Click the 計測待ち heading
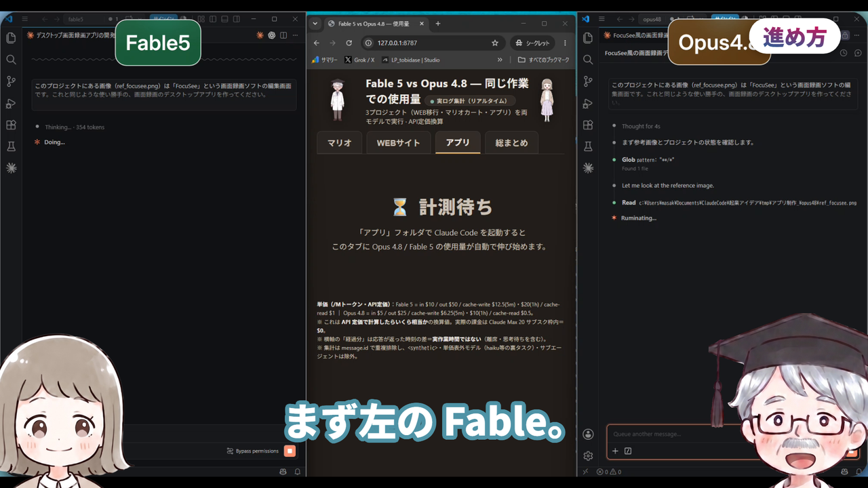This screenshot has width=868, height=488. (x=441, y=207)
